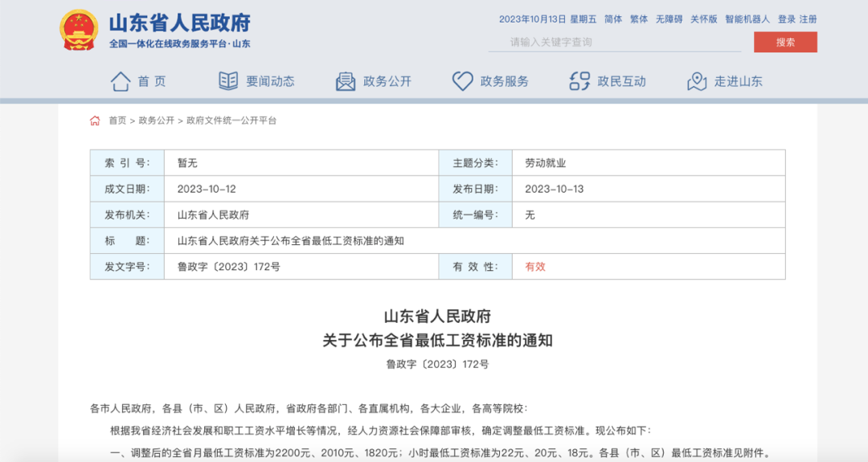The image size is (868, 462).
Task: Click the 索 引 号 label cell
Action: (x=127, y=162)
